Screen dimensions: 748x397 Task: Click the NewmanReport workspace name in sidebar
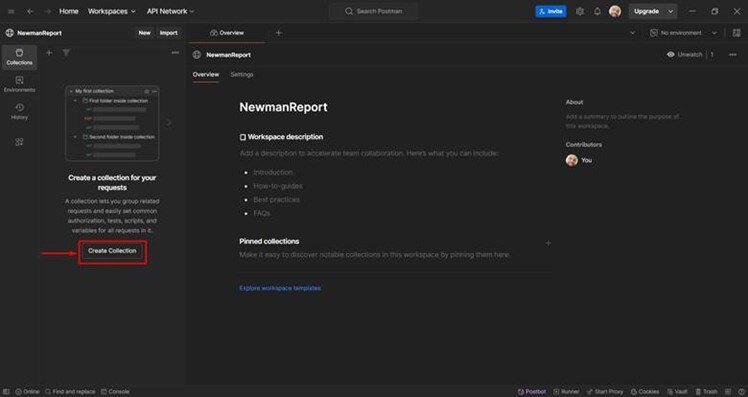coord(40,33)
